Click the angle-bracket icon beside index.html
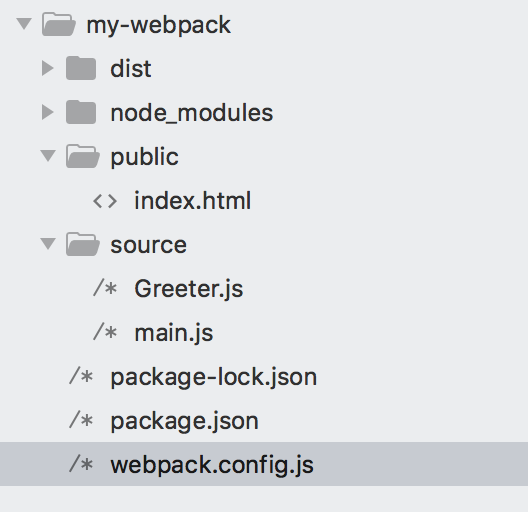This screenshot has height=512, width=528. point(105,201)
